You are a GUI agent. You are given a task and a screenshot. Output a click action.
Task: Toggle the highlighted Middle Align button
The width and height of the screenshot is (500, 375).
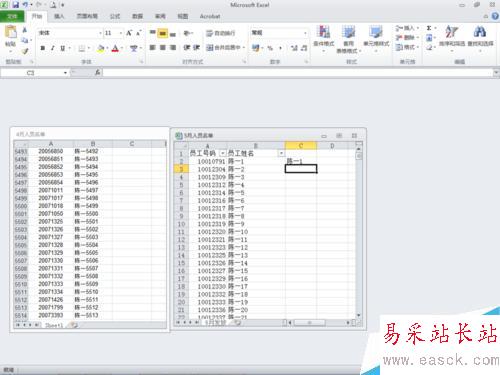pyautogui.click(x=163, y=33)
